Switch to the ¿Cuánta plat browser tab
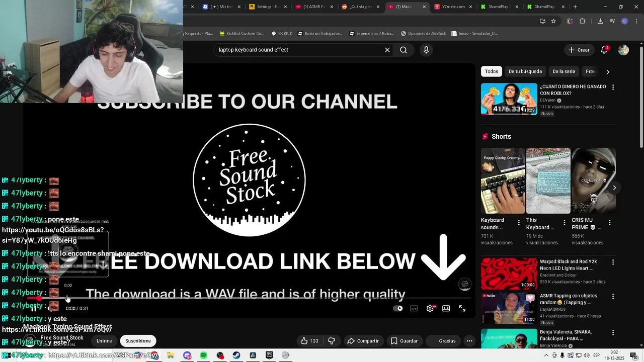The image size is (644, 362). [x=360, y=7]
